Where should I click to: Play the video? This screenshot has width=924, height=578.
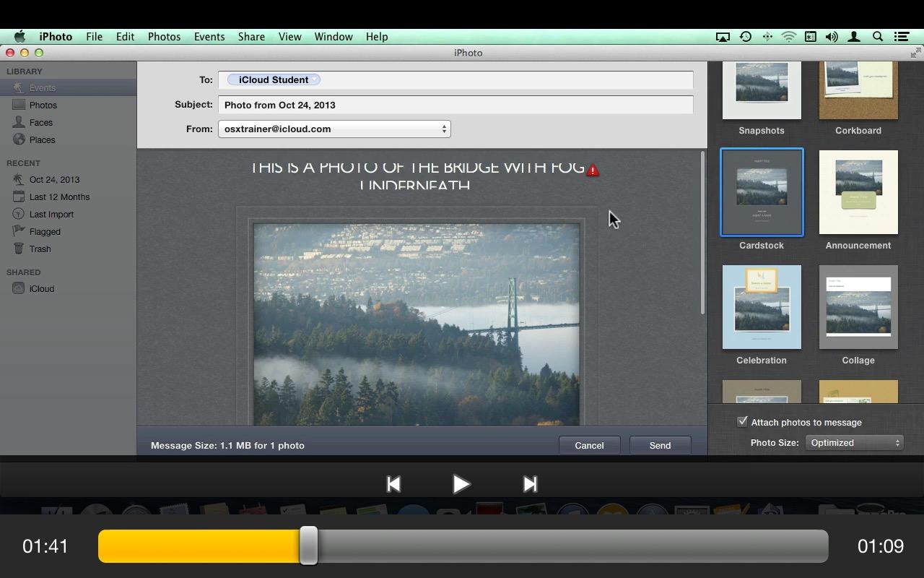(461, 484)
